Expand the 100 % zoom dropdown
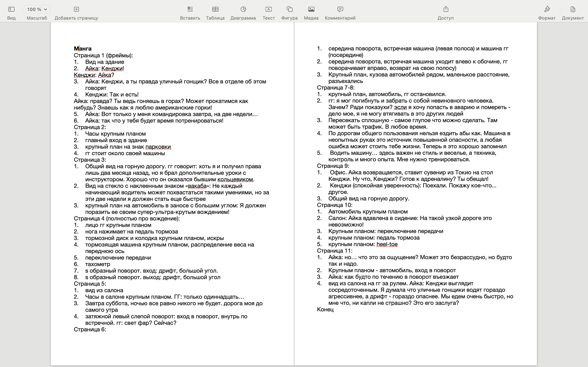588x367 pixels. (x=37, y=9)
